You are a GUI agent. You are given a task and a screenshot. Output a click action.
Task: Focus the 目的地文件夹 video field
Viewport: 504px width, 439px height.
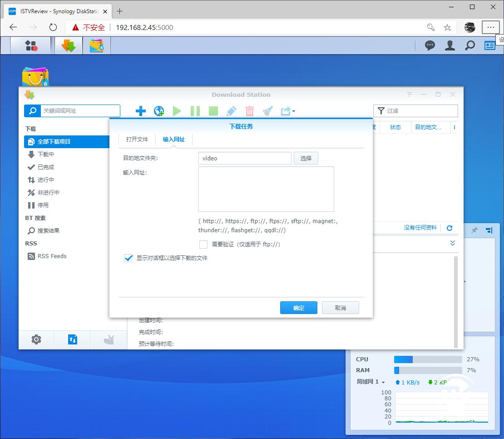tap(245, 158)
